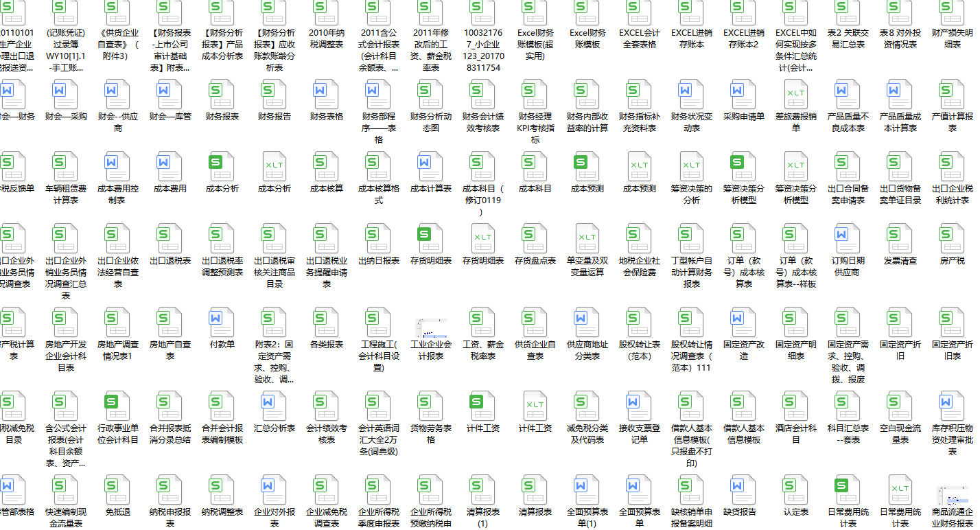The image size is (980, 530).
Task: Click the 存货盘点表 file icon
Action: [535, 240]
